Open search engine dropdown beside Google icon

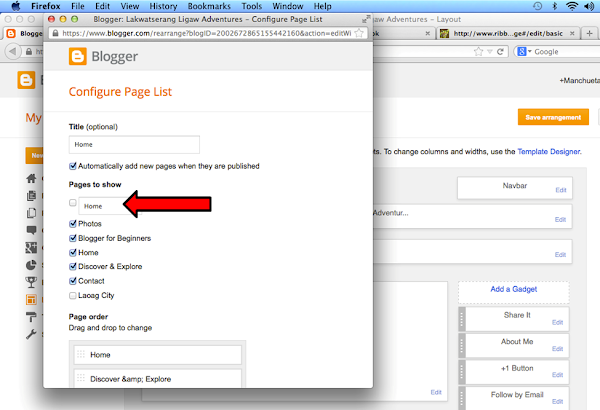coord(530,51)
